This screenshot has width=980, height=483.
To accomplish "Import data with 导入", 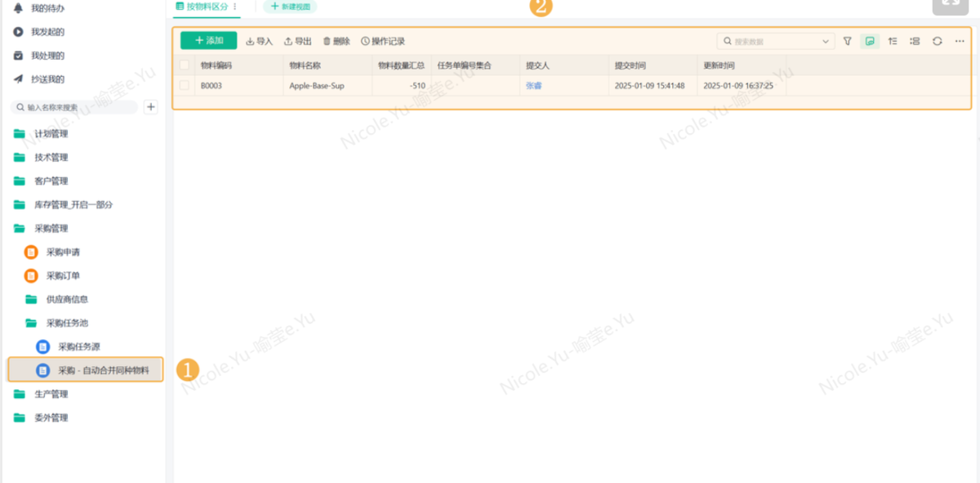I will (259, 41).
